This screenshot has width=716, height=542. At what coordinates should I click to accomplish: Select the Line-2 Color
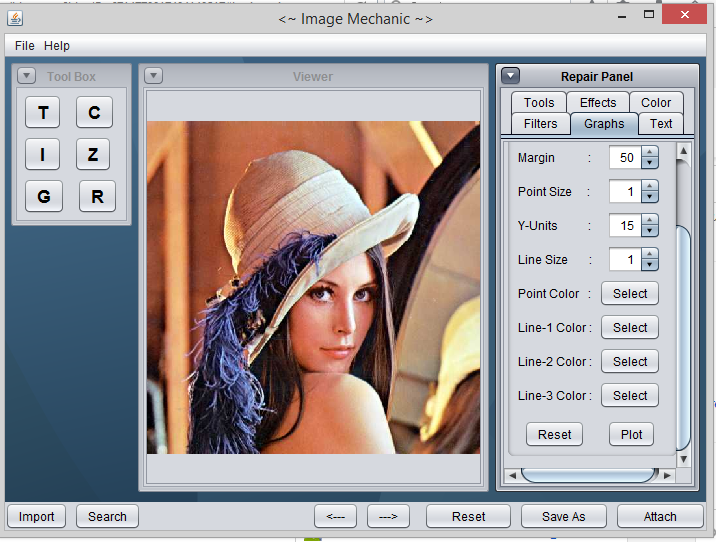point(630,361)
